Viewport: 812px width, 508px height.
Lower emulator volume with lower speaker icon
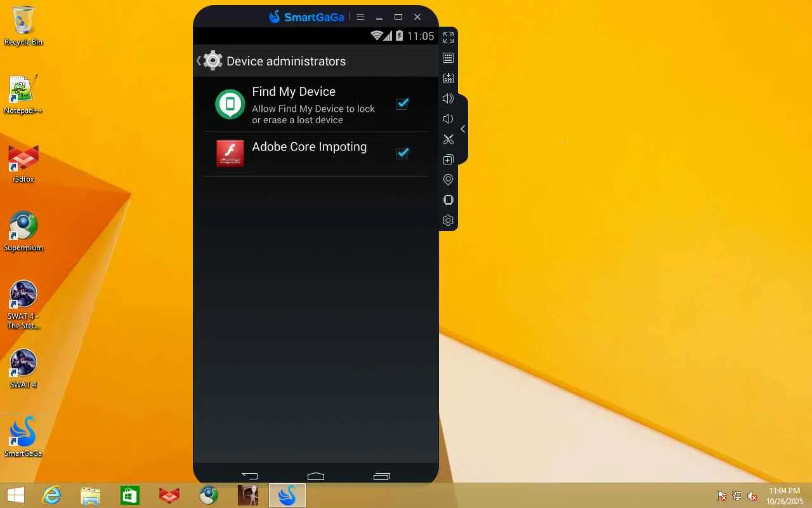[449, 119]
